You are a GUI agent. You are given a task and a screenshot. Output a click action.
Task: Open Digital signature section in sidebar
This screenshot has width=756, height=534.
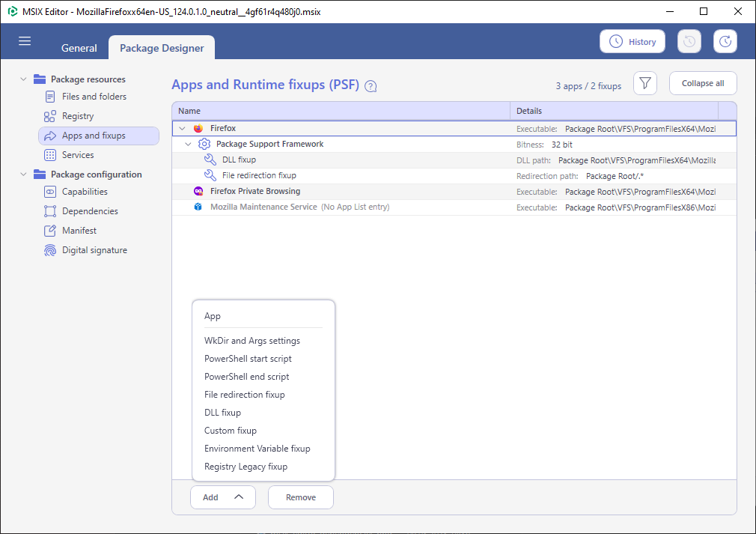[94, 250]
